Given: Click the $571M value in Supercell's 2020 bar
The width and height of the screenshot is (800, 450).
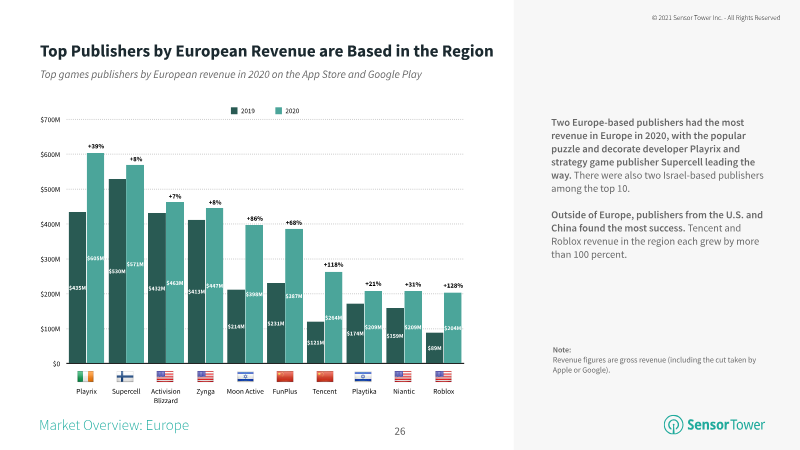Looking at the screenshot, I should tap(135, 264).
